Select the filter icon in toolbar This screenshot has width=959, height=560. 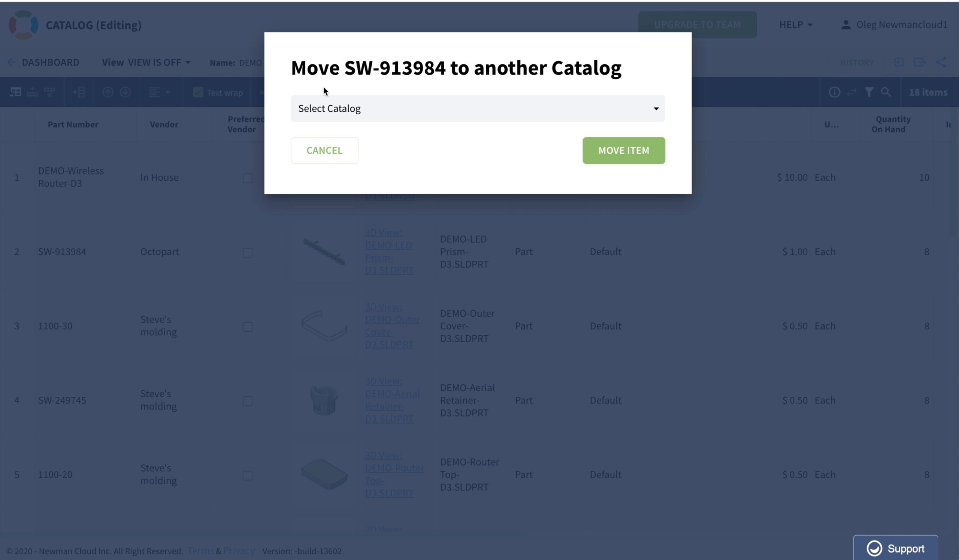(x=868, y=93)
